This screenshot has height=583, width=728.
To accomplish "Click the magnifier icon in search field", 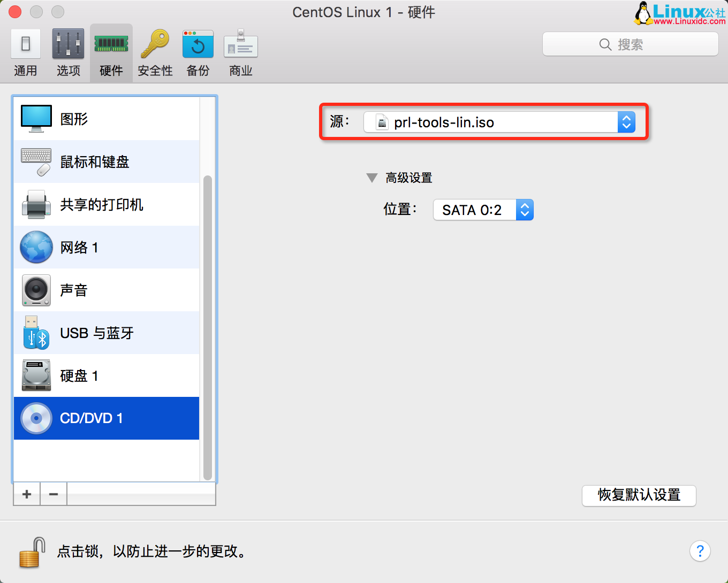I will 605,44.
